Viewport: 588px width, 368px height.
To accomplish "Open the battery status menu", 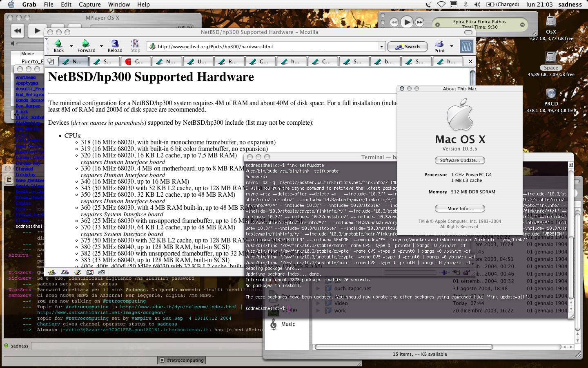I will [x=502, y=4].
